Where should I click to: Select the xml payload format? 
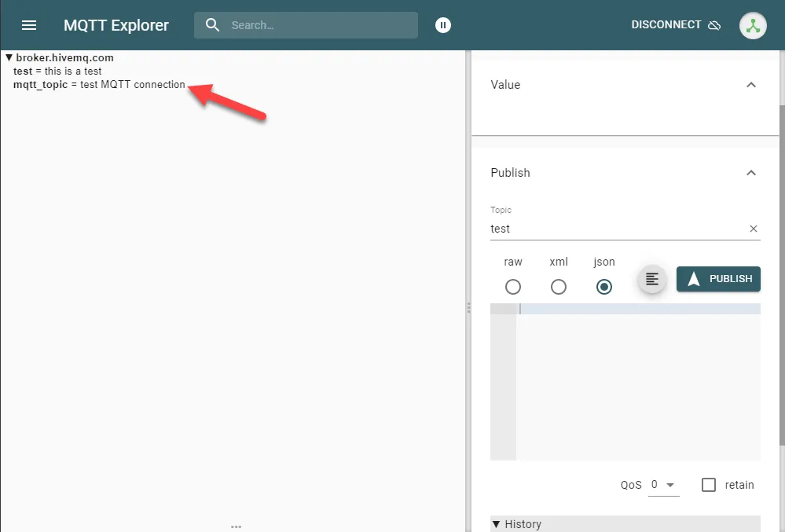coord(558,287)
